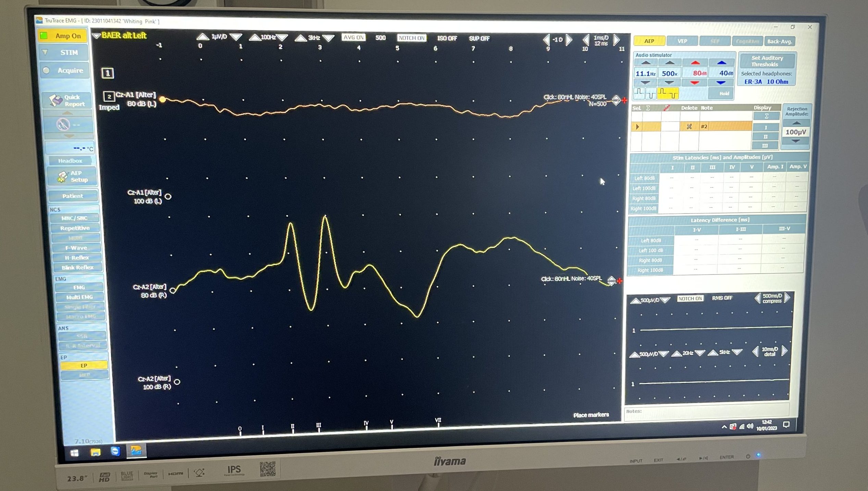Increase 1µV/D gain with up arrow

pyautogui.click(x=203, y=36)
